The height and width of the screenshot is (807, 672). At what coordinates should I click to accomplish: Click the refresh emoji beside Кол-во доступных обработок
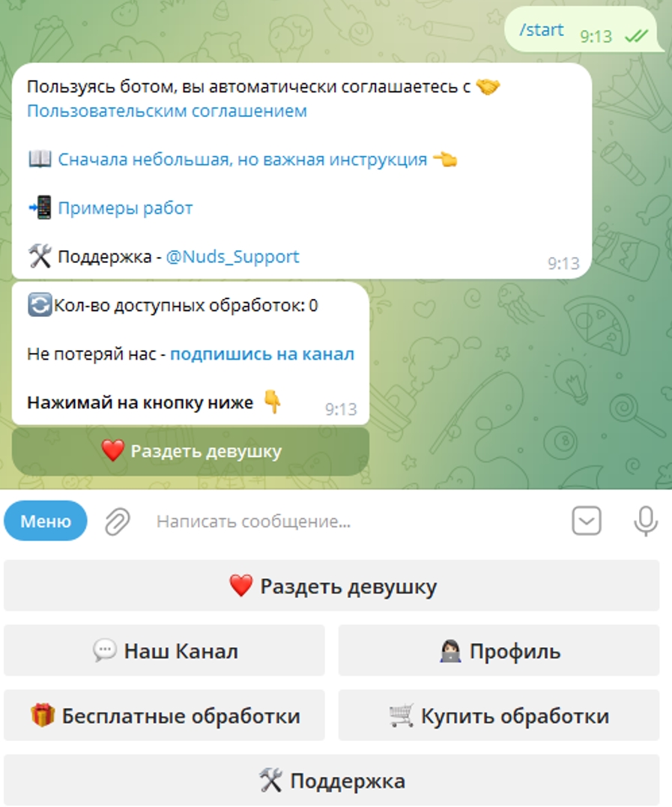click(x=40, y=305)
